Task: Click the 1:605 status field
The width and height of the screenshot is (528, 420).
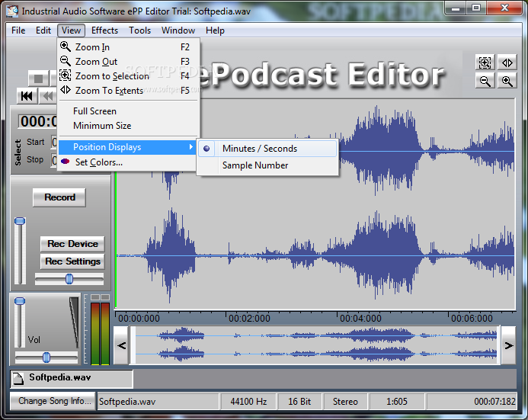Action: coord(397,402)
